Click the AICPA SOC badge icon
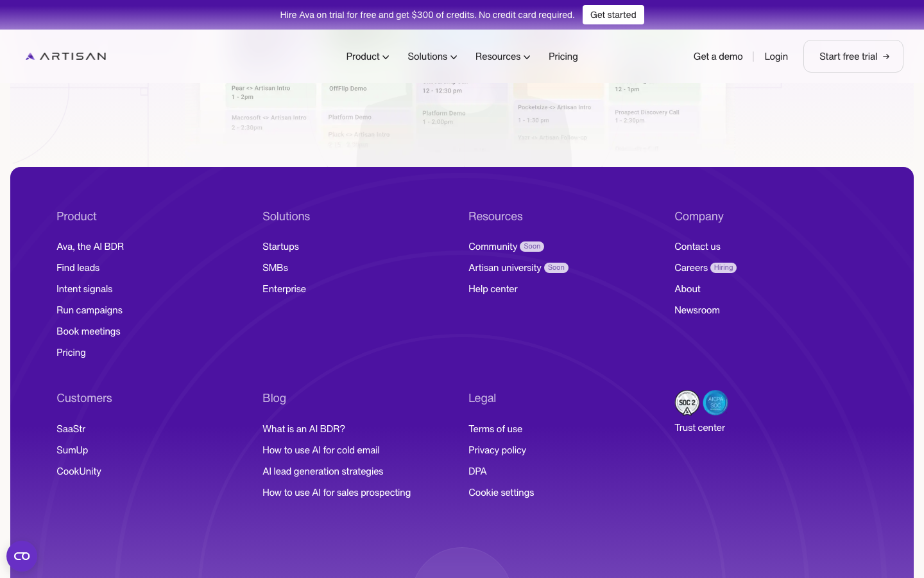The image size is (924, 578). tap(715, 403)
